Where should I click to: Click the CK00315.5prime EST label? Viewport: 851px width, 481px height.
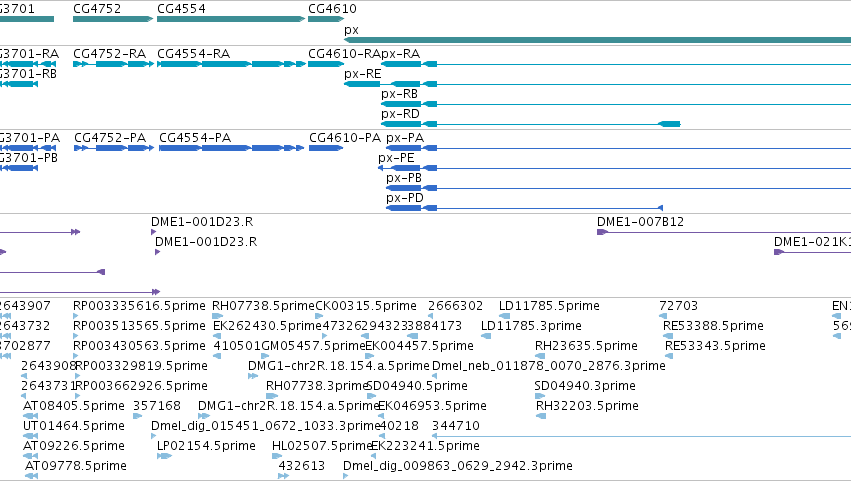pos(366,306)
